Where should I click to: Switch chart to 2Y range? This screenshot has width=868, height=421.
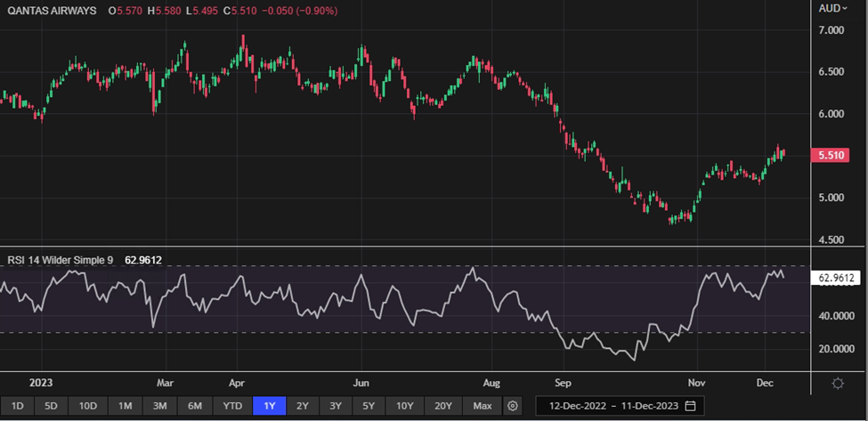(303, 406)
